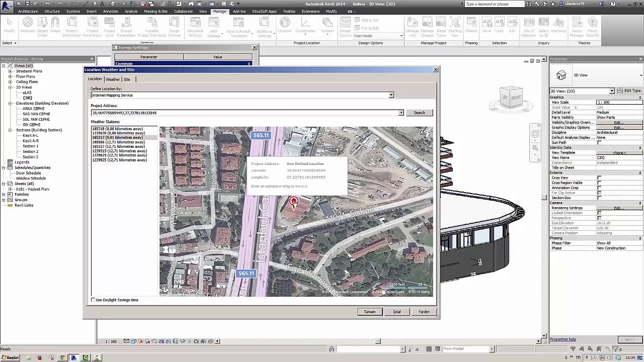Switch to the Site tab
The width and height of the screenshot is (644, 362).
click(127, 79)
